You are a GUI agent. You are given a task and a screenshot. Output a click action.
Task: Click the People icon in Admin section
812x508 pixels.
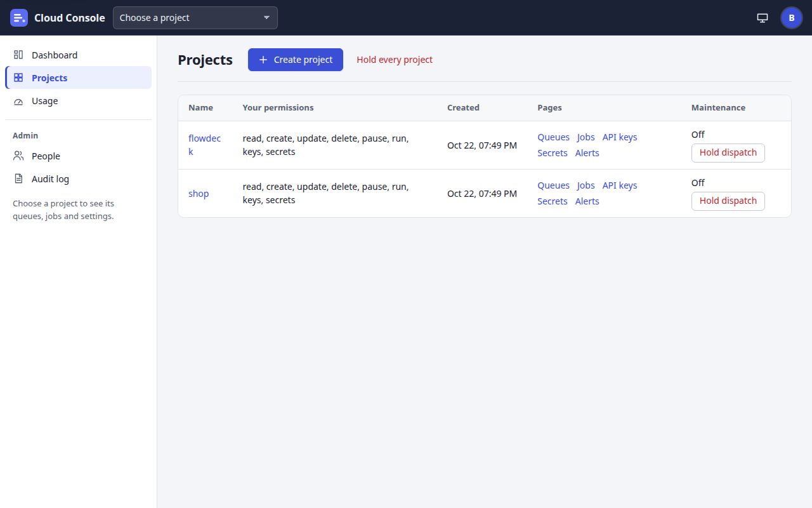[x=18, y=156]
